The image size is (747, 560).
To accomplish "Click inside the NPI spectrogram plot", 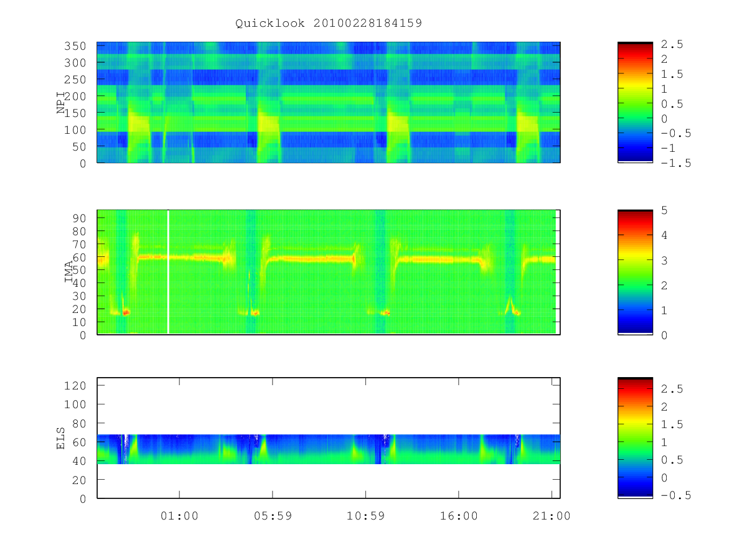I will point(329,103).
